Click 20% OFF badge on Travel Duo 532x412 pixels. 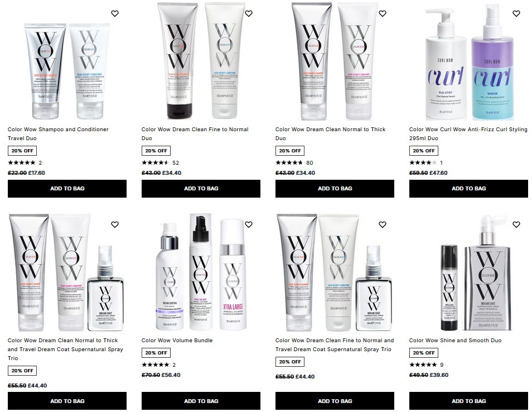pos(22,151)
